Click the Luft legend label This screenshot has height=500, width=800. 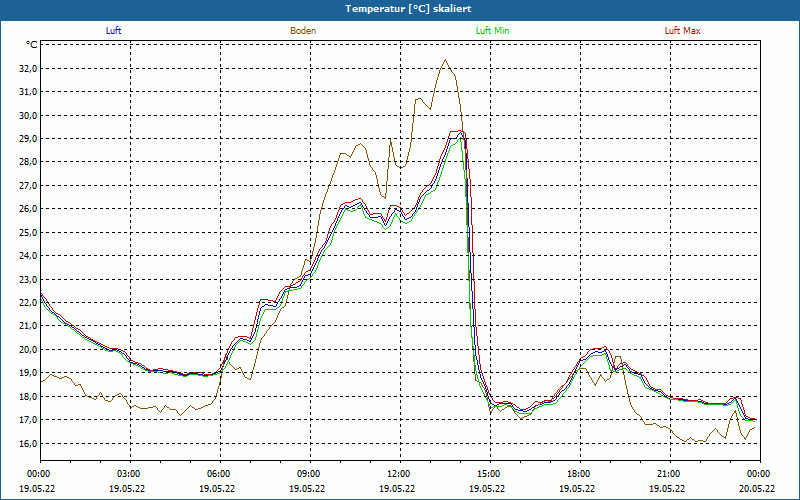pyautogui.click(x=113, y=31)
